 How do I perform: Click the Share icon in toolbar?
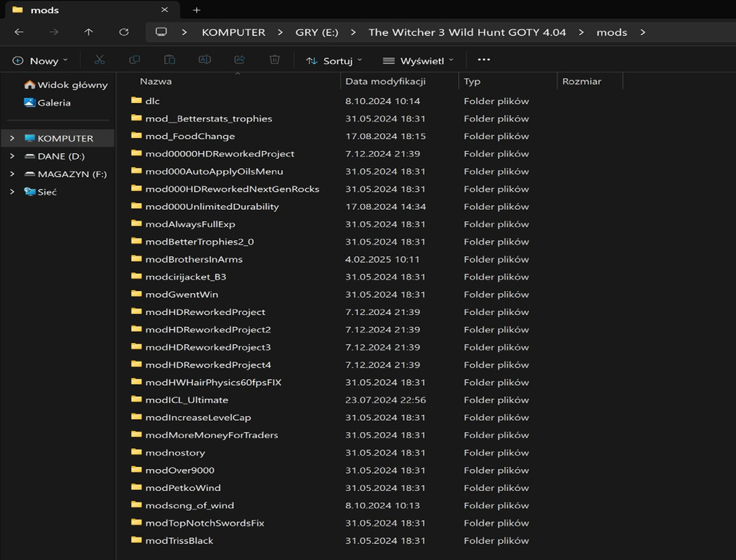click(x=240, y=60)
